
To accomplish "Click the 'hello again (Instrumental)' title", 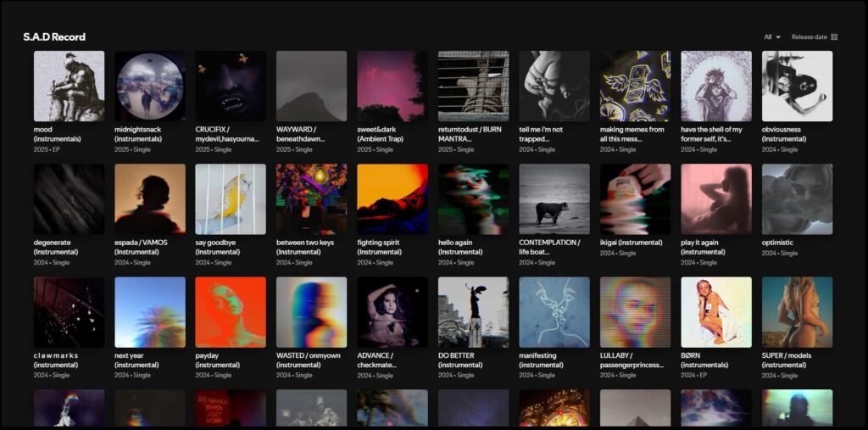I will click(x=460, y=247).
